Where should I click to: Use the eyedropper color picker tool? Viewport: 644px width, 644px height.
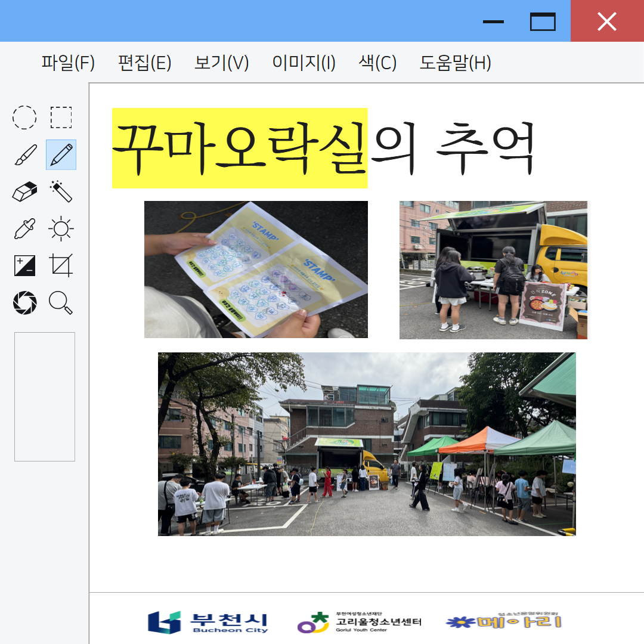[x=24, y=229]
